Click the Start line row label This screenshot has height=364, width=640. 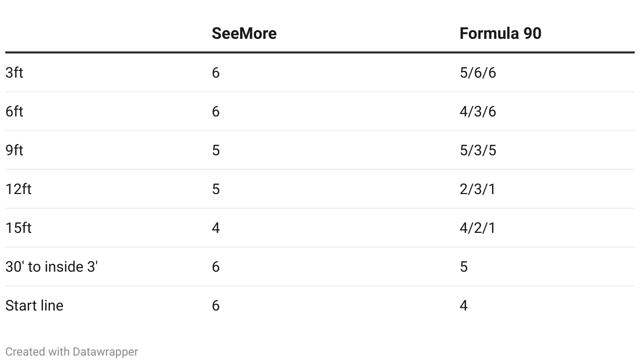click(34, 305)
